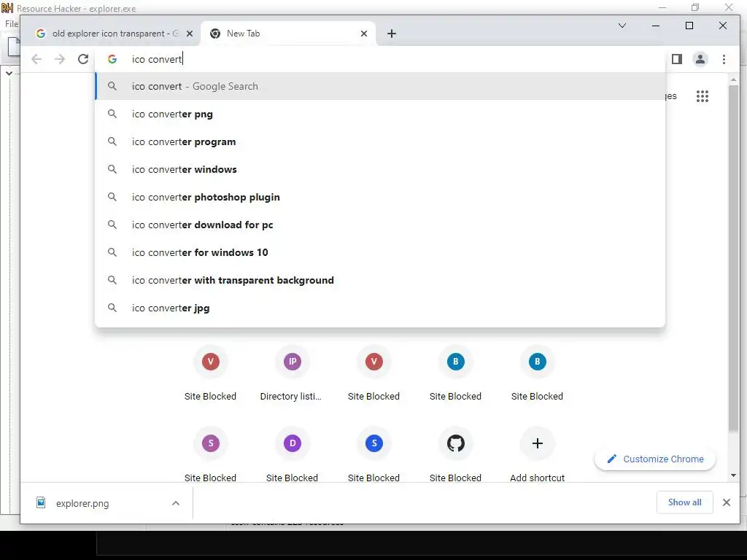The image size is (747, 560).
Task: Open the tab search chevron
Action: pos(622,26)
